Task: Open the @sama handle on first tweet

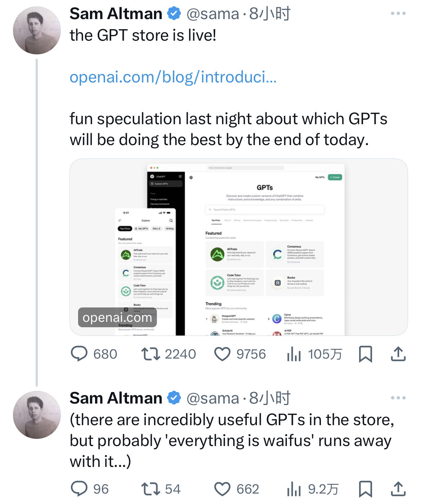Action: 212,14
